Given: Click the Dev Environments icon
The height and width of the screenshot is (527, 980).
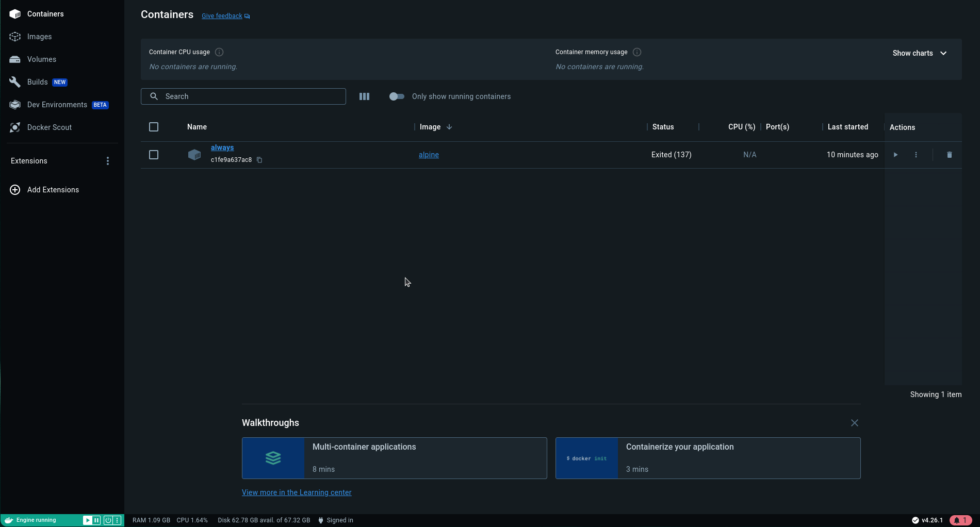Looking at the screenshot, I should 15,105.
